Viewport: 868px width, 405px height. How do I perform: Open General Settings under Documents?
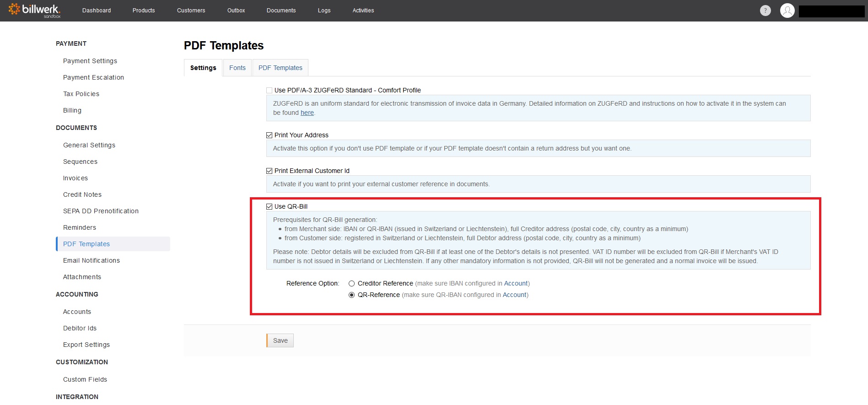(89, 145)
